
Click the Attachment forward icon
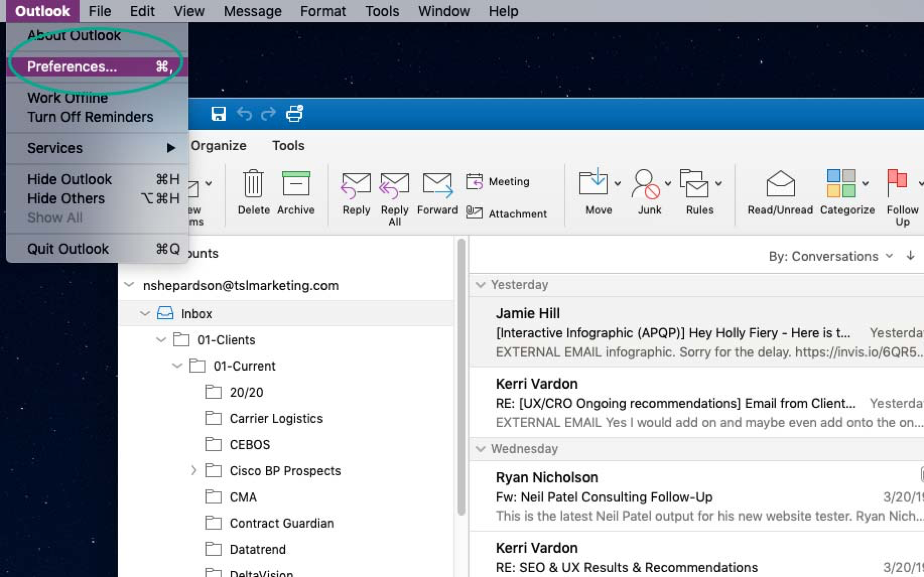[x=474, y=212]
